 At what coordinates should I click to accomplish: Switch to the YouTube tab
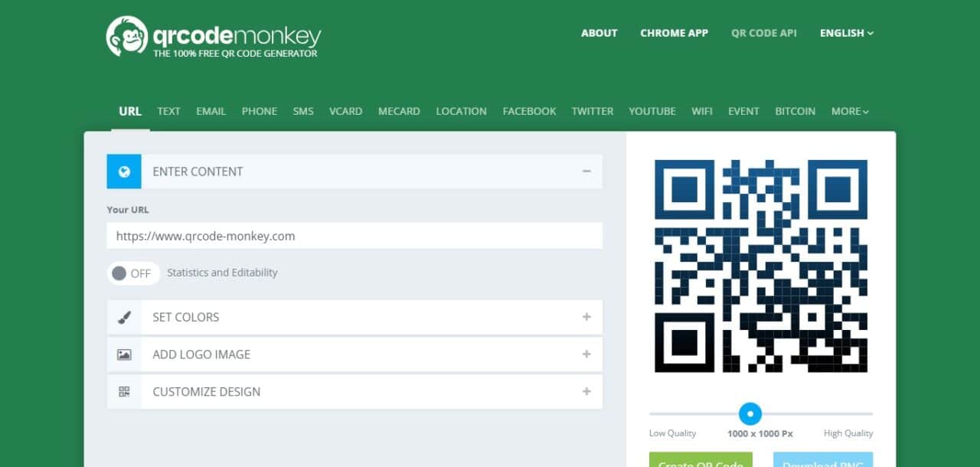[652, 111]
